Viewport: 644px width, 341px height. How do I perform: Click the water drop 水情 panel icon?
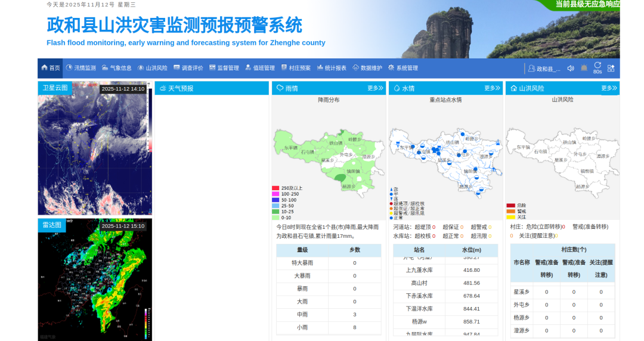(x=396, y=88)
